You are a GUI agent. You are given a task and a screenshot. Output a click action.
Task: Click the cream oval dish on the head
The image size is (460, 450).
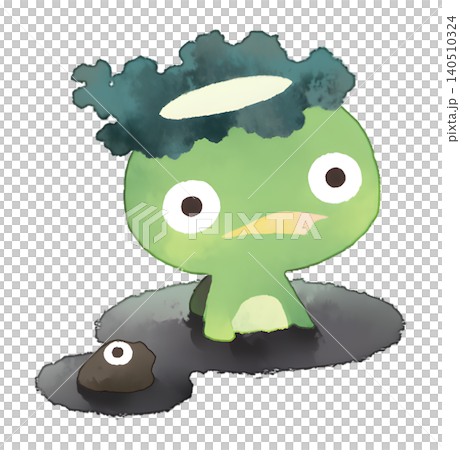[225, 97]
